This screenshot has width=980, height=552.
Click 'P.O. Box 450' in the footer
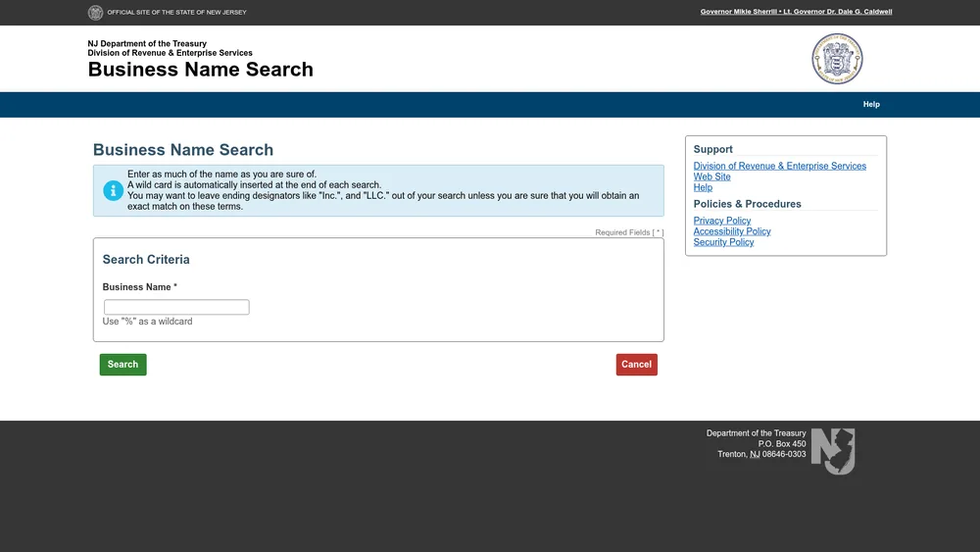[782, 444]
